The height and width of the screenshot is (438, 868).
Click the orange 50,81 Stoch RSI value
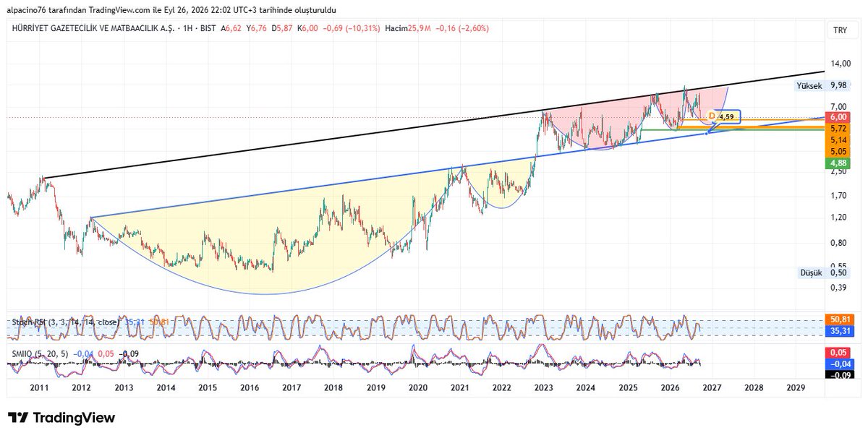click(839, 319)
